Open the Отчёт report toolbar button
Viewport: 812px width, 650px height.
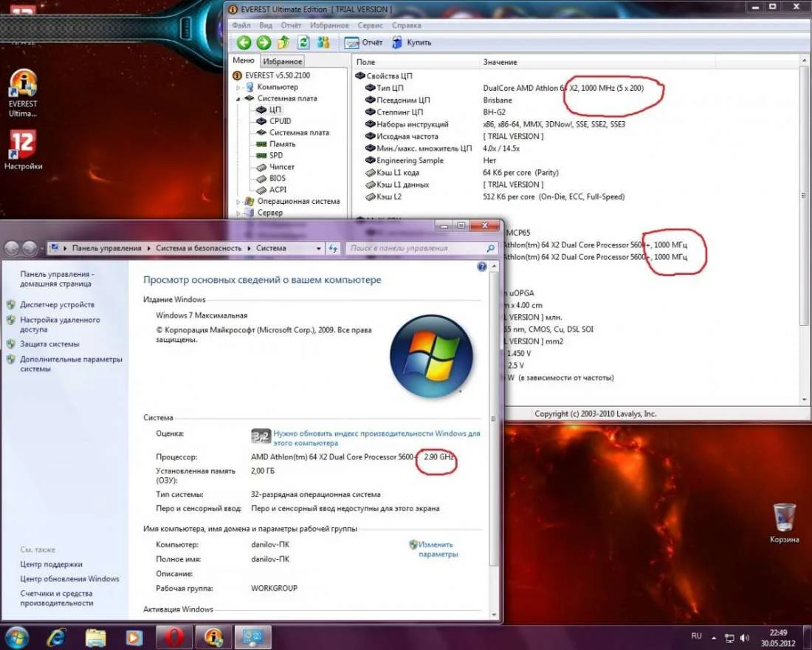(364, 43)
